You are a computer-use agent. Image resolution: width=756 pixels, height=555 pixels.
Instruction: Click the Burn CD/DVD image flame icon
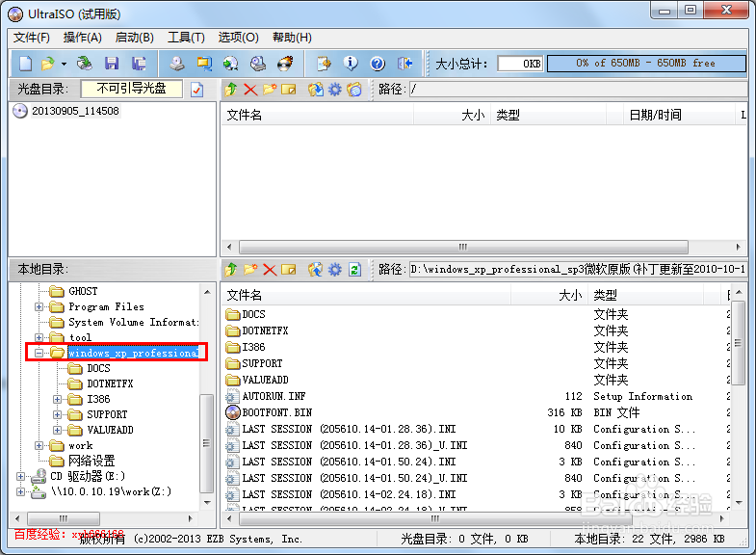coord(285,64)
